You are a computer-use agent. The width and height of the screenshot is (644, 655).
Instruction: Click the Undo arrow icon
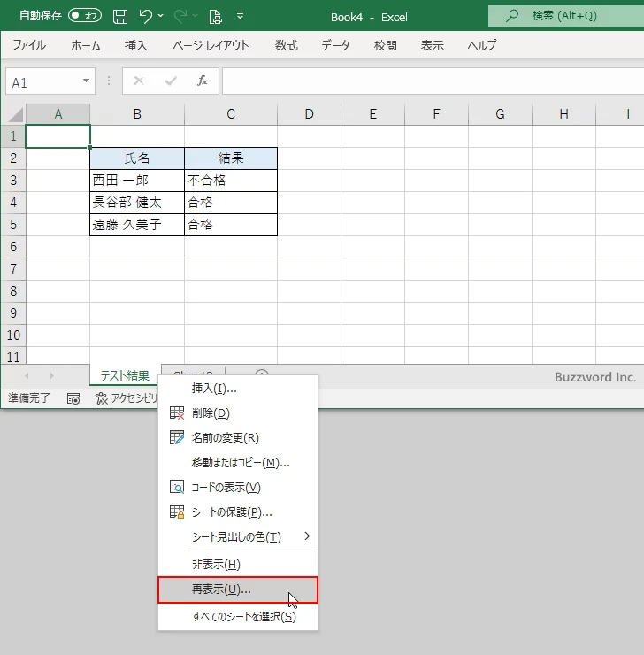tap(145, 17)
